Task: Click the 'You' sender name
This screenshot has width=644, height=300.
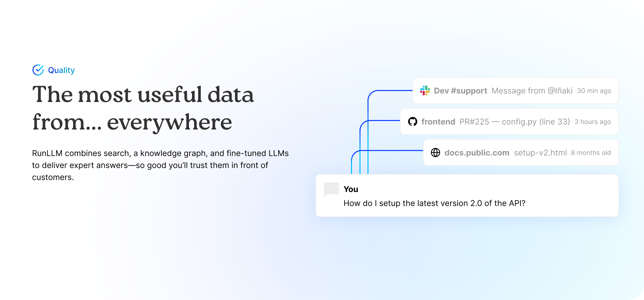Action: click(351, 189)
